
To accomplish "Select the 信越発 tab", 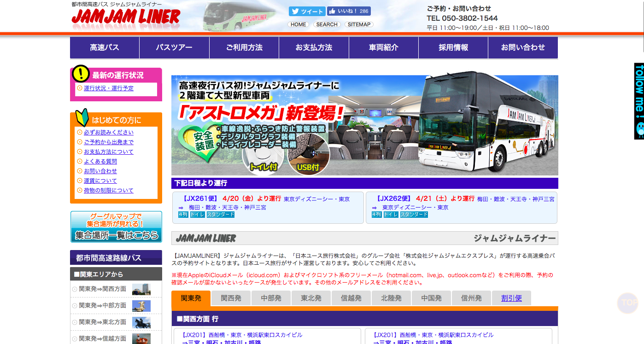I will click(x=351, y=298).
